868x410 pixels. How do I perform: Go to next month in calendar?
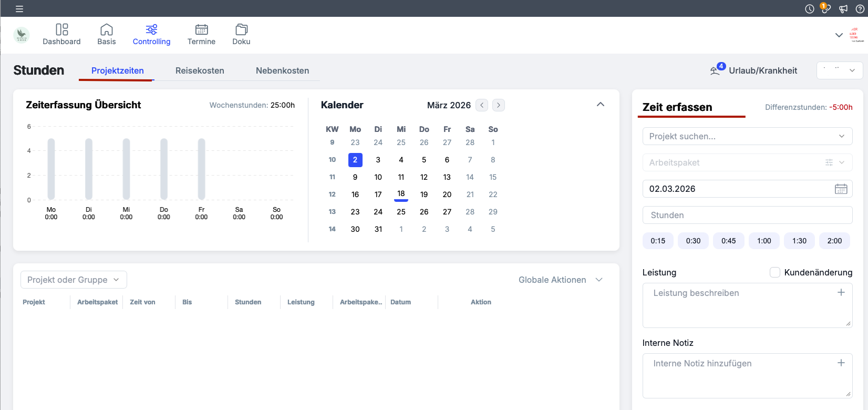(499, 105)
